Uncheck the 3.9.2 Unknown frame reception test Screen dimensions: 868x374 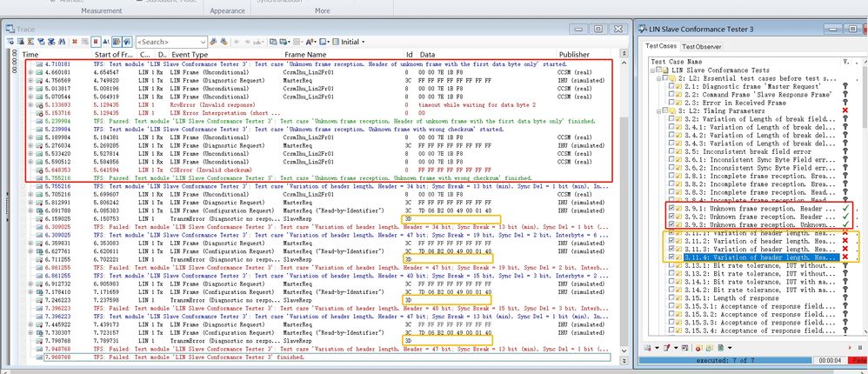(671, 217)
